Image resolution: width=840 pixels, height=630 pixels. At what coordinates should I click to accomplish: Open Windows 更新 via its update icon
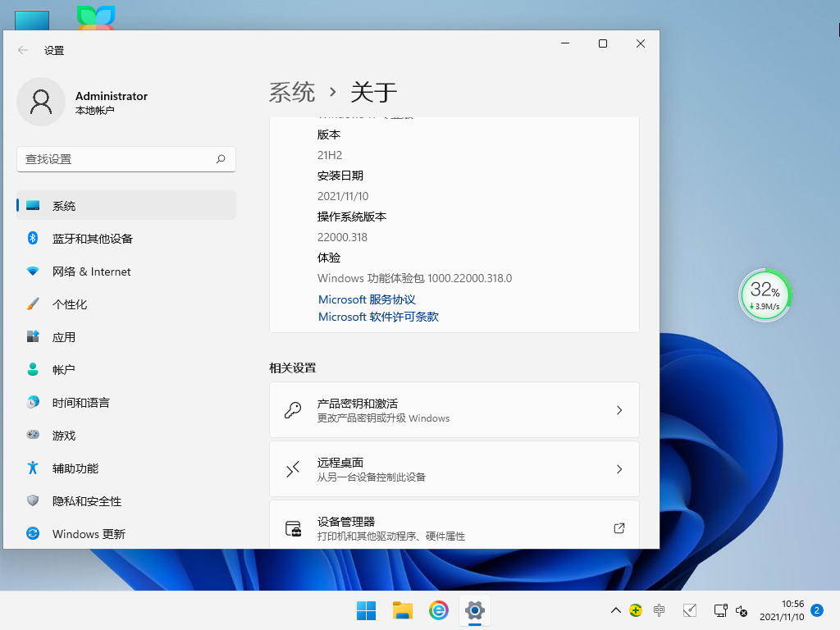(33, 534)
